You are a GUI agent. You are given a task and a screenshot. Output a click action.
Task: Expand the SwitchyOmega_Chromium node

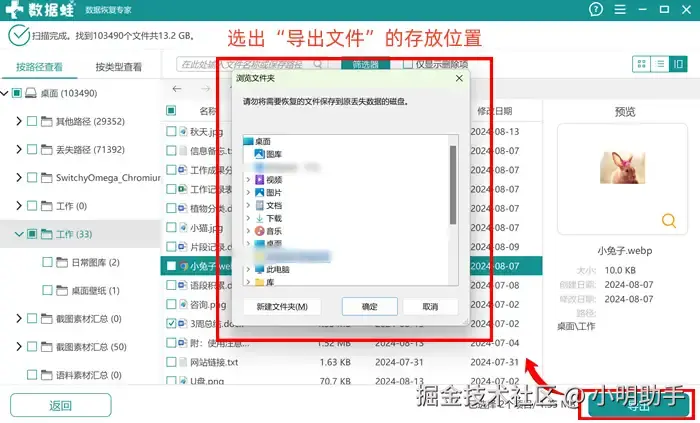(19, 178)
